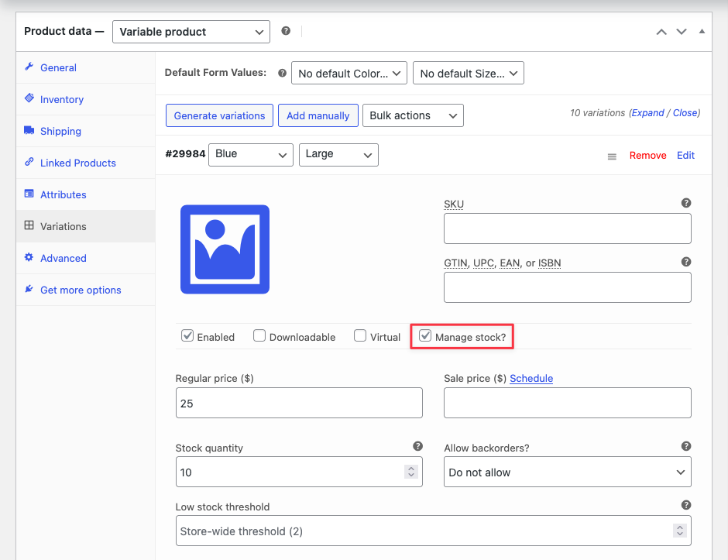Click the help icon beside product type dropdown
The width and height of the screenshot is (728, 560).
coord(286,31)
